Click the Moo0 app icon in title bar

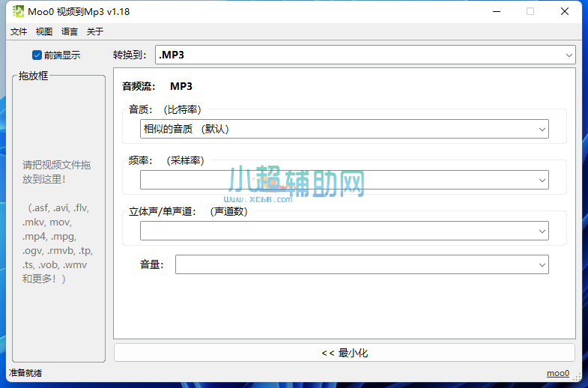(18, 12)
